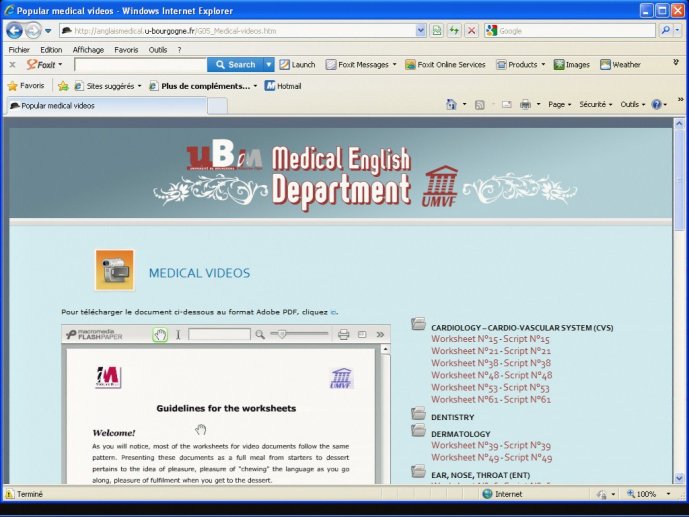This screenshot has height=517, width=689.
Task: Click the address bar URL field
Action: coord(237,31)
